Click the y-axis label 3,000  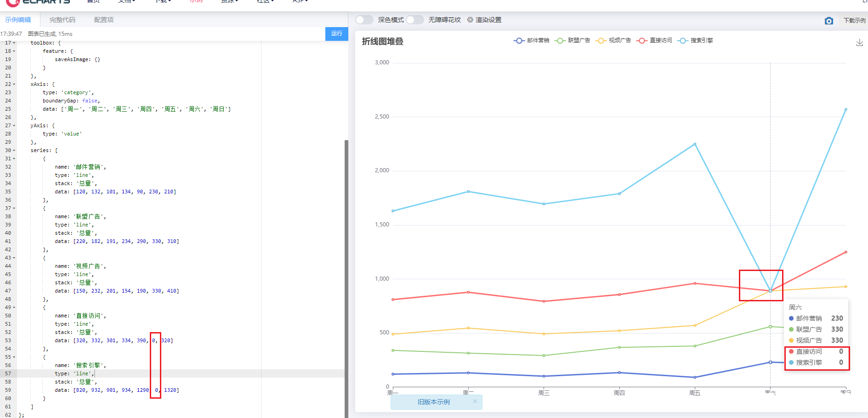pyautogui.click(x=382, y=62)
